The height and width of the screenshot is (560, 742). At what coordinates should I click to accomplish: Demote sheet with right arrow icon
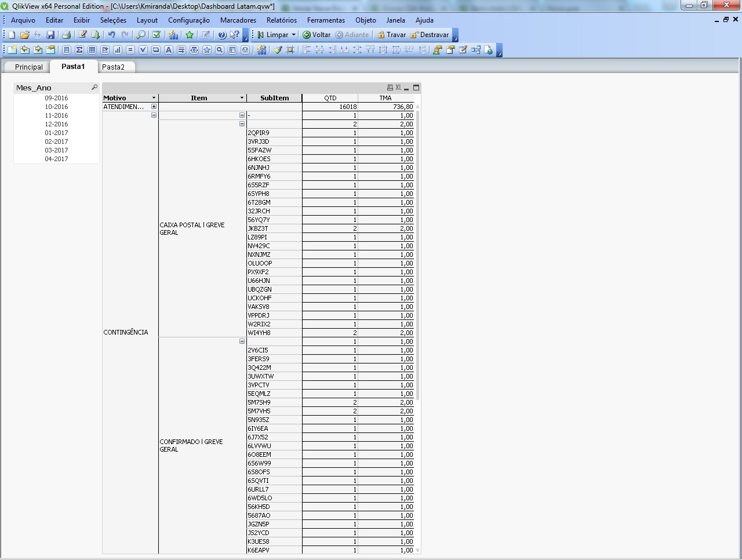tap(38, 50)
